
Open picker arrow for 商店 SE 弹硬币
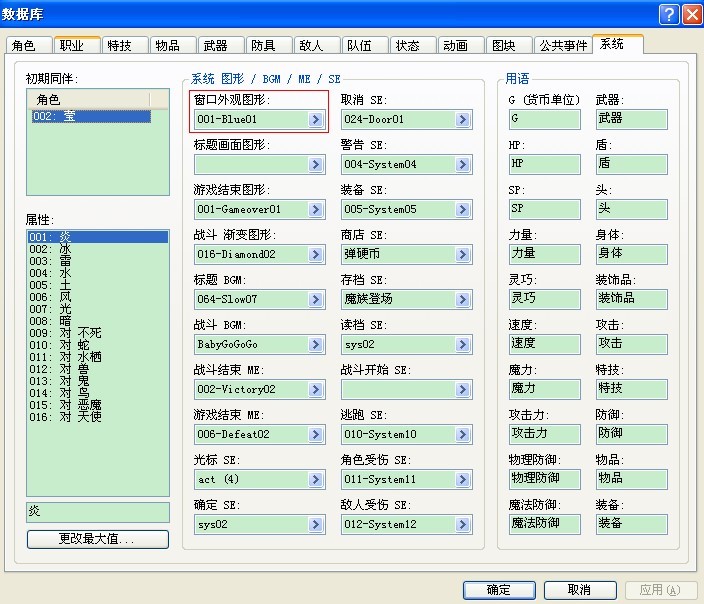462,255
